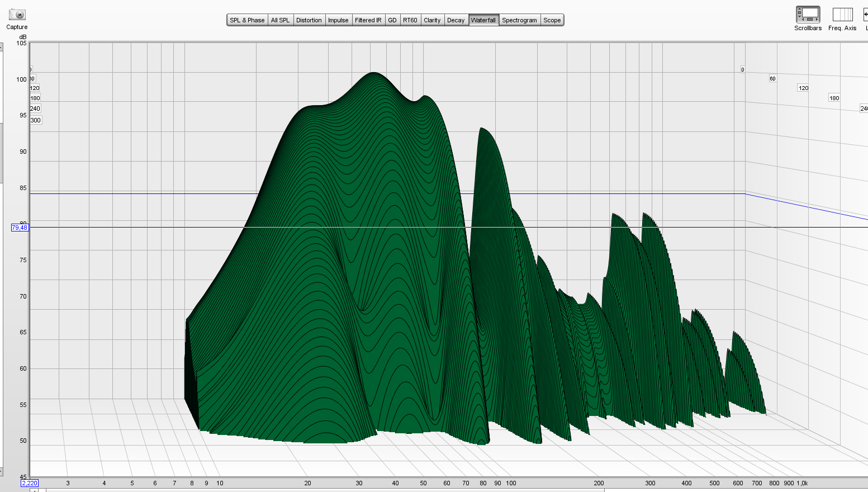Click the Freq. Axis text label
Viewport: 868px width, 492px height.
(x=842, y=28)
